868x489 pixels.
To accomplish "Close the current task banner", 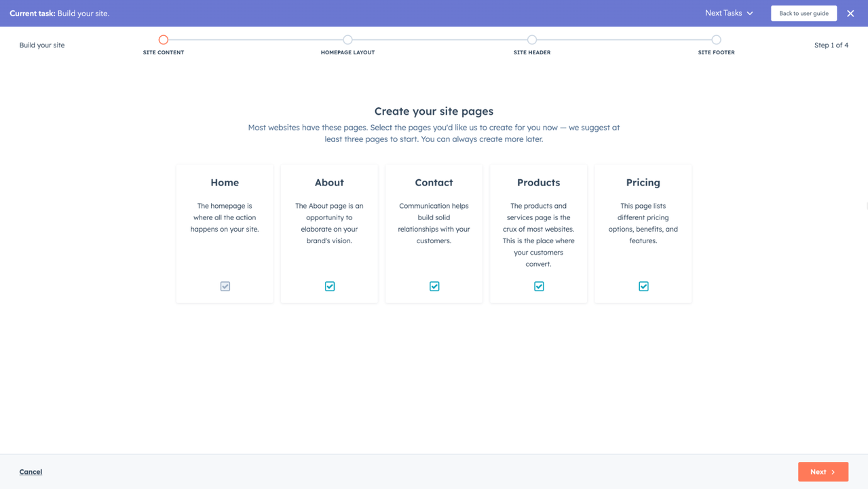I will [850, 14].
